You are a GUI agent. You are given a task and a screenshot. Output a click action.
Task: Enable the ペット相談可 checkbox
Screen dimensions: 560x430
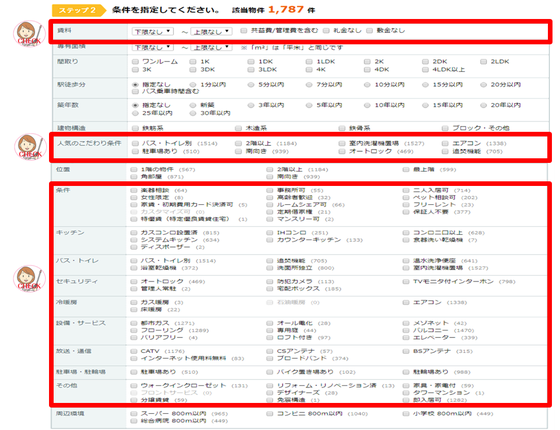[x=406, y=198]
